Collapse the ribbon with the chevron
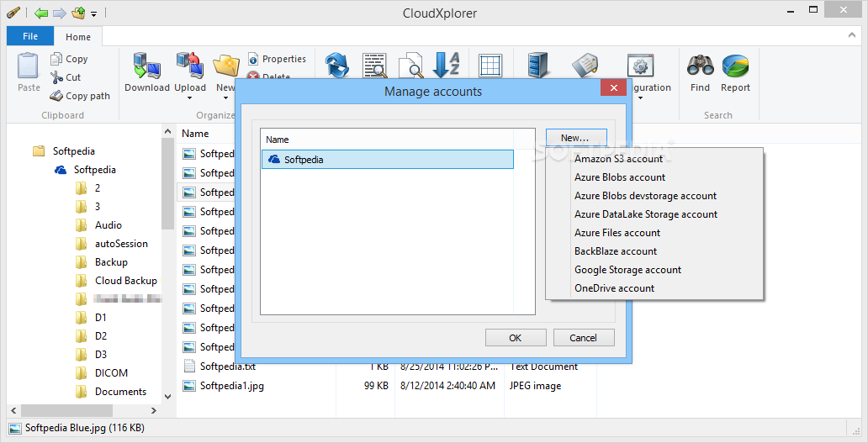This screenshot has width=868, height=443. pos(851,35)
